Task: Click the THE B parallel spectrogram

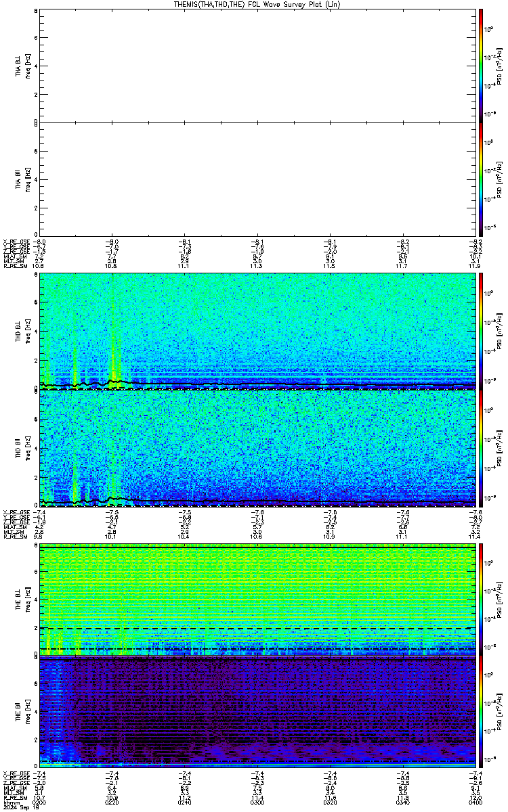Action: tap(257, 713)
